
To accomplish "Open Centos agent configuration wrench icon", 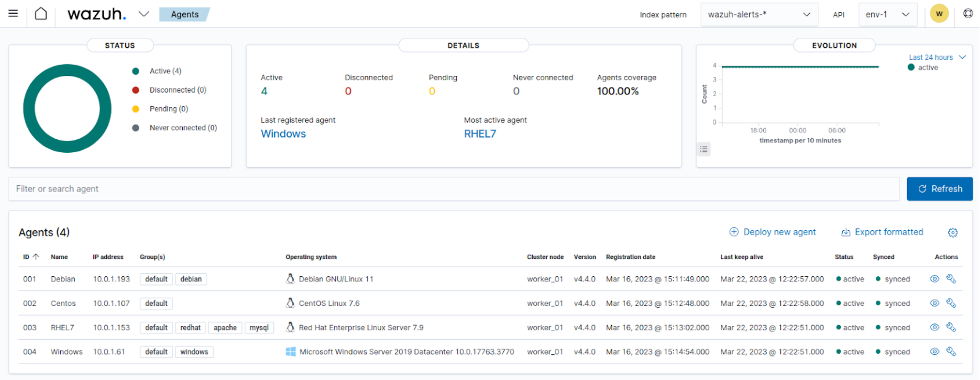I will [x=951, y=303].
